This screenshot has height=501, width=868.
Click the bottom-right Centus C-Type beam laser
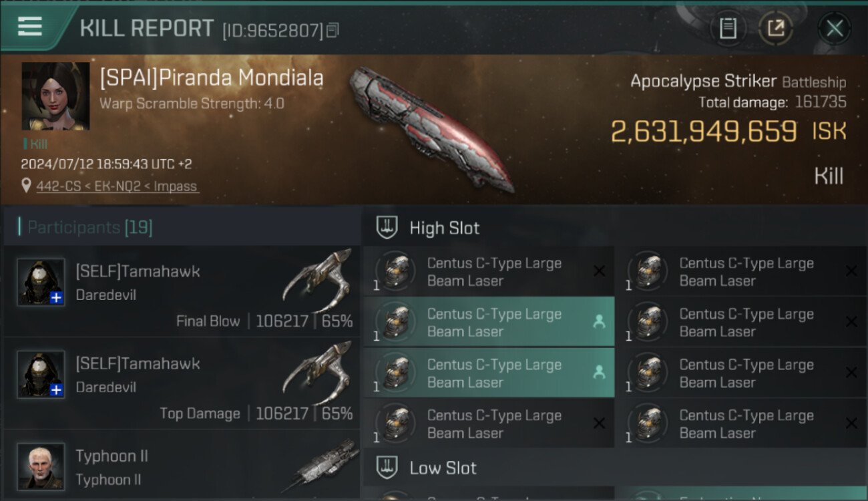tap(742, 424)
